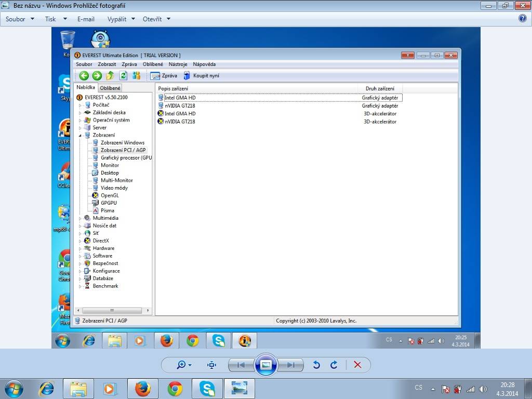532x399 pixels.
Task: Show hidden tray icons in bottom taskbar
Action: pos(433,389)
